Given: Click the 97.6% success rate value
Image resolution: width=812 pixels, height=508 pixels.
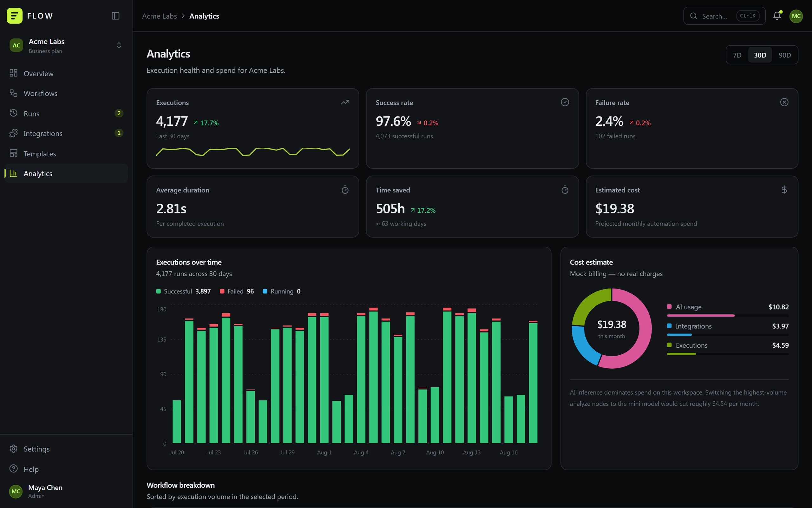Looking at the screenshot, I should coord(393,121).
